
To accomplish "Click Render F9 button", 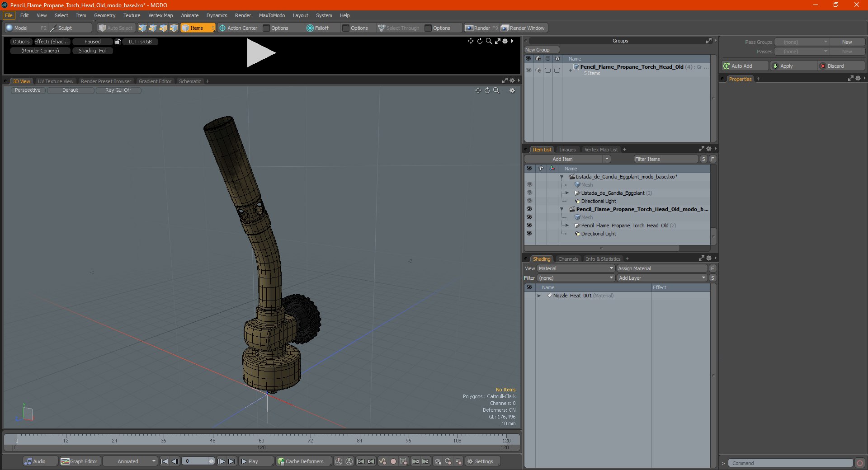I will (x=481, y=28).
